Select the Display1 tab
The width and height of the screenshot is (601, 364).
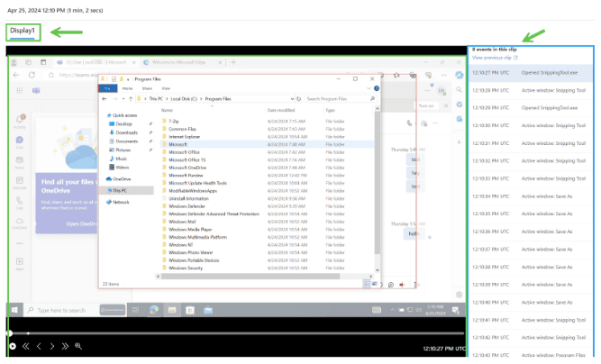23,31
